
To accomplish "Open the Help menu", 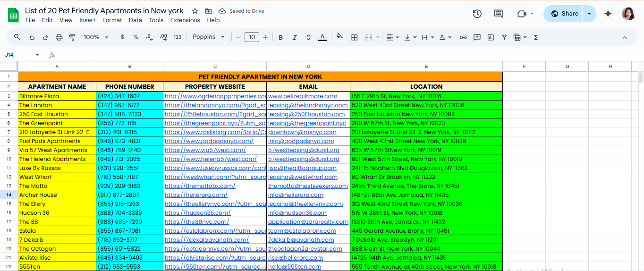I will click(x=213, y=20).
